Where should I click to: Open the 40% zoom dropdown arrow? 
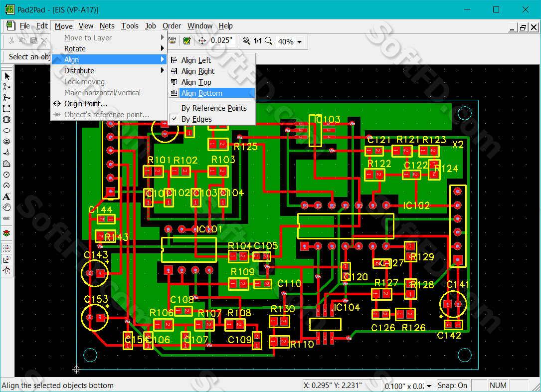[x=300, y=42]
